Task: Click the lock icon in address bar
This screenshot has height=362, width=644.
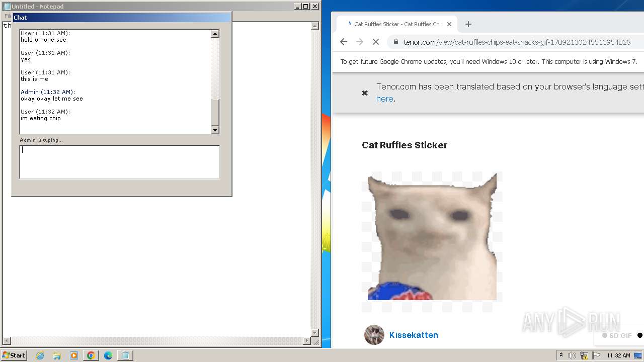Action: click(396, 42)
